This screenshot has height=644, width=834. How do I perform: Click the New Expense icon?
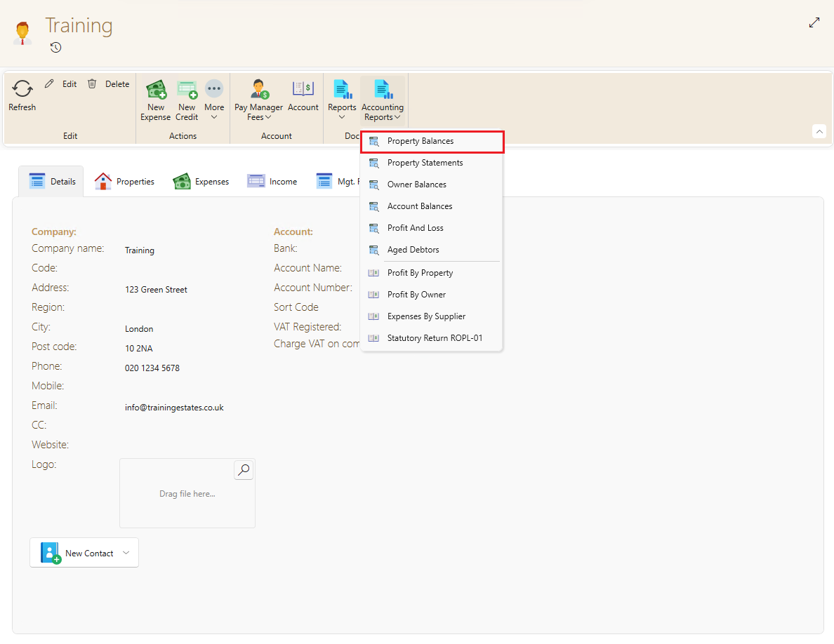coord(156,90)
